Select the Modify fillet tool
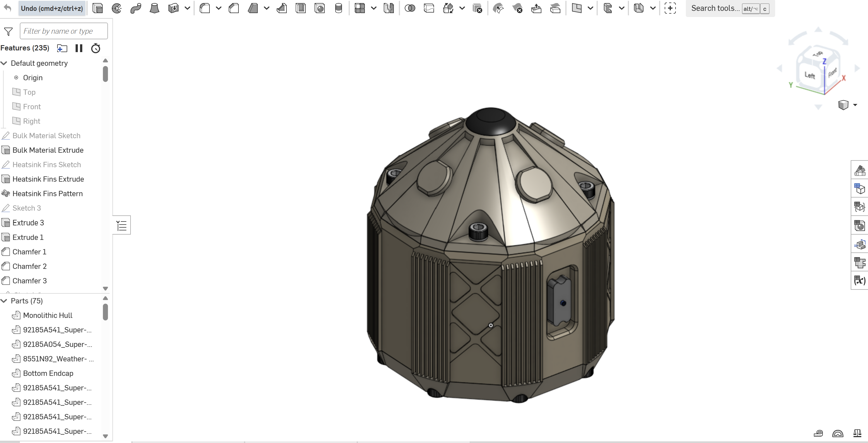 pos(498,8)
